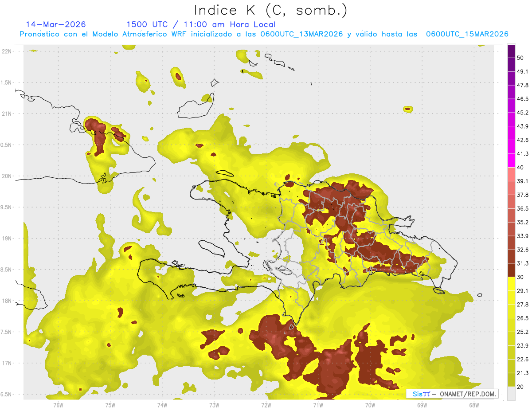Click the colorbar value '50'
The height and width of the screenshot is (411, 532).
pyautogui.click(x=520, y=58)
